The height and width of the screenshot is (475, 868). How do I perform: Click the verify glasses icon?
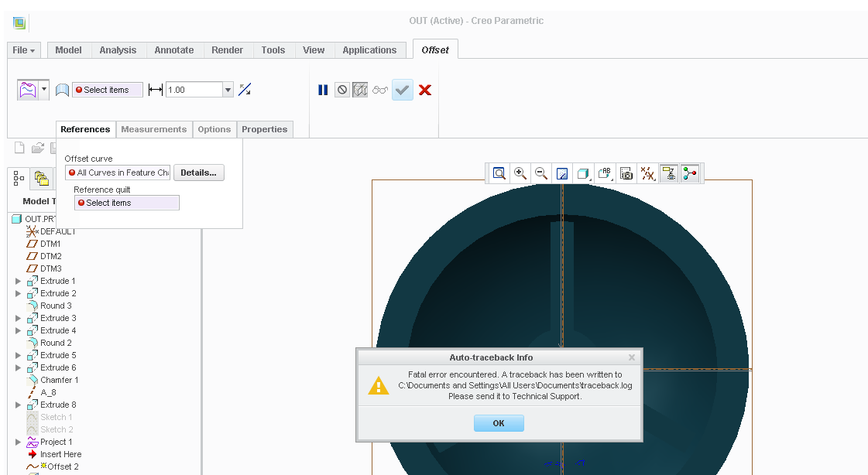(x=379, y=90)
